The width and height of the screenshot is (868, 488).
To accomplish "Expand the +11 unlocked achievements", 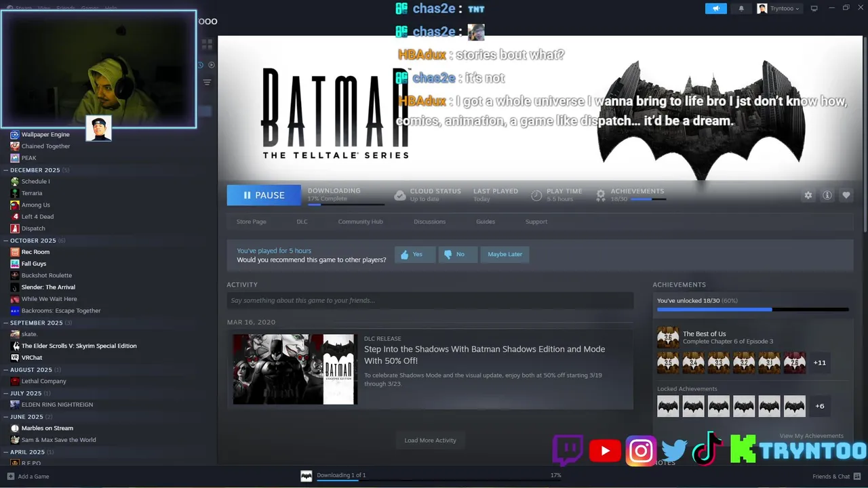I will coord(820,363).
